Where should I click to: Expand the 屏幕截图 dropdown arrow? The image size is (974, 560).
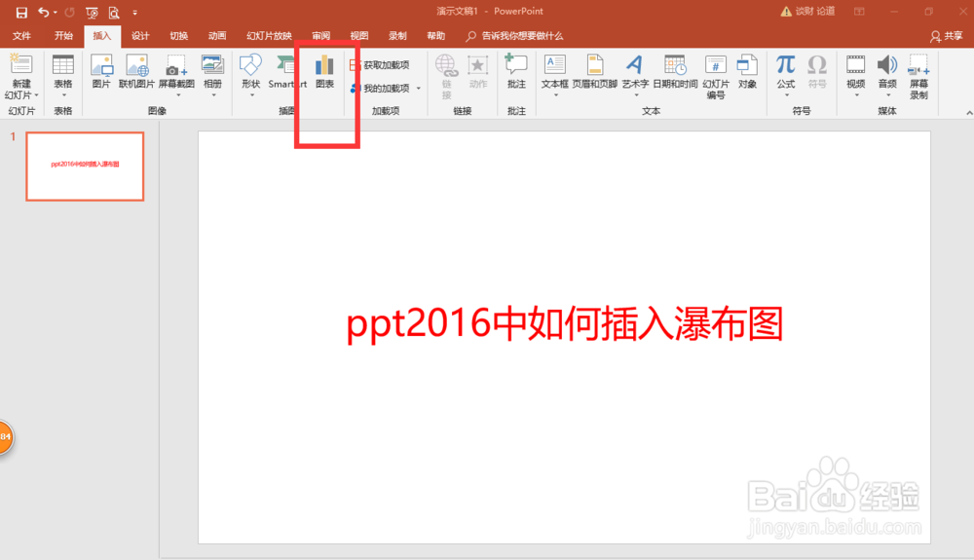(x=178, y=95)
